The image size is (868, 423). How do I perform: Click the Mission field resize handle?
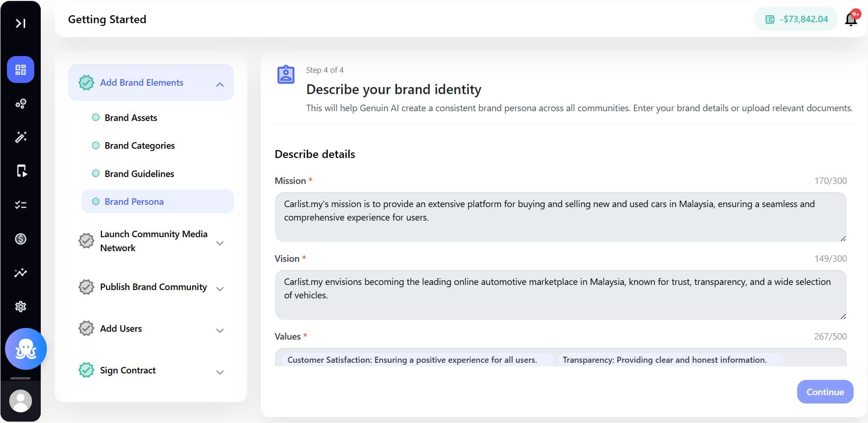click(x=843, y=239)
